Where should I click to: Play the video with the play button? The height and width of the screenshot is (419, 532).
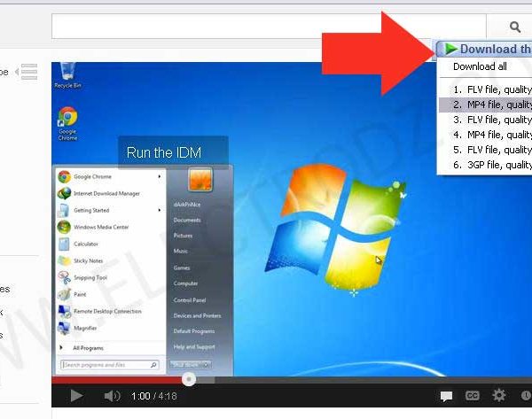click(76, 396)
